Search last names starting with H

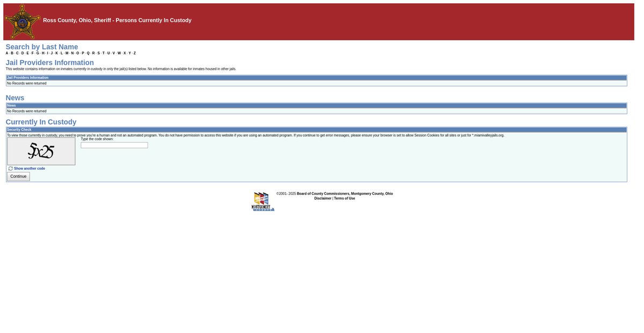43,53
